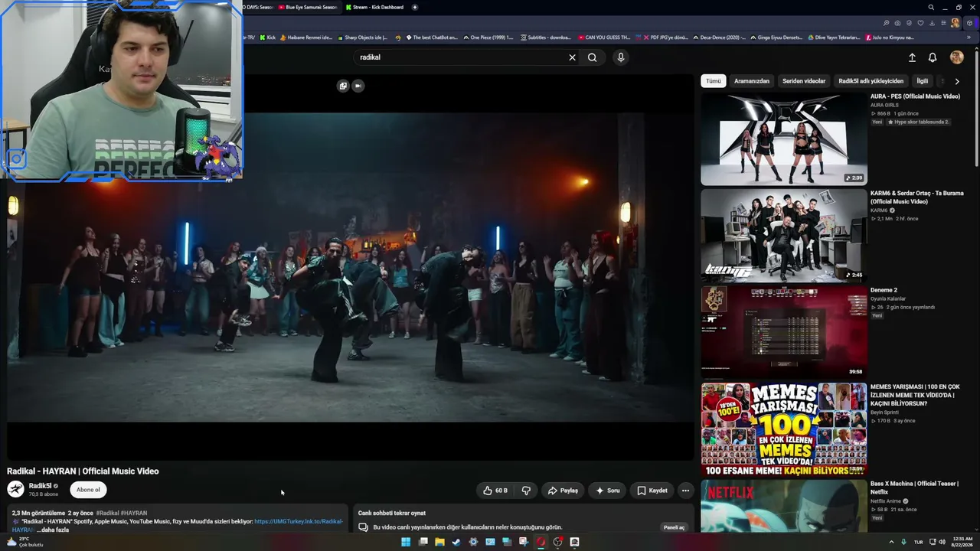Open the 'Kick' bookmark
980x551 pixels.
pos(267,37)
